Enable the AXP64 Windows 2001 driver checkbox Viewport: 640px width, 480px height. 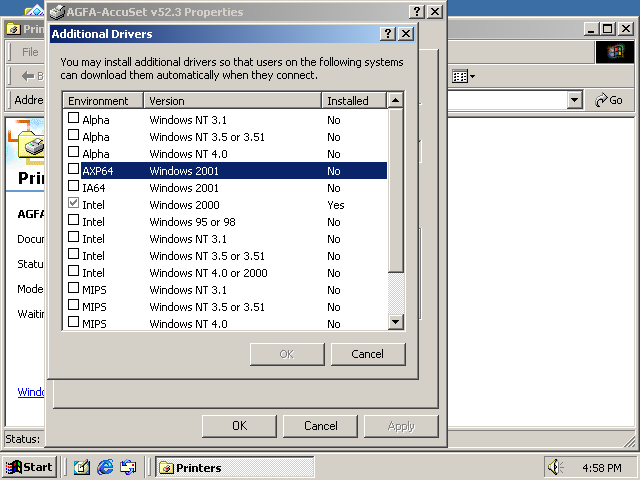point(73,169)
